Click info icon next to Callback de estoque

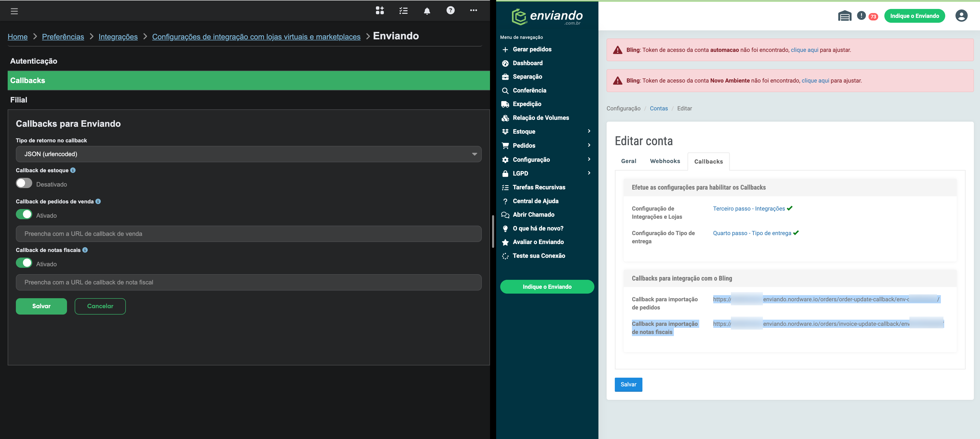click(x=73, y=170)
